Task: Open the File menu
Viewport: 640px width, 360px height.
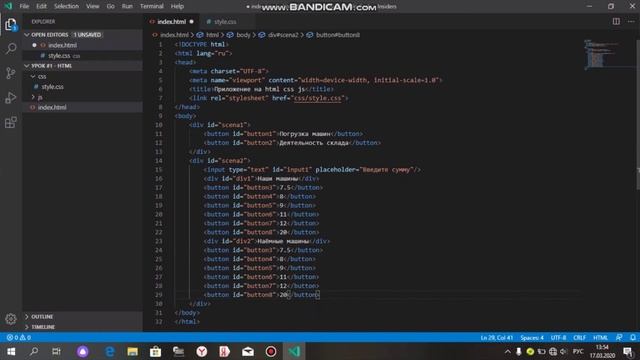Action: click(x=24, y=6)
